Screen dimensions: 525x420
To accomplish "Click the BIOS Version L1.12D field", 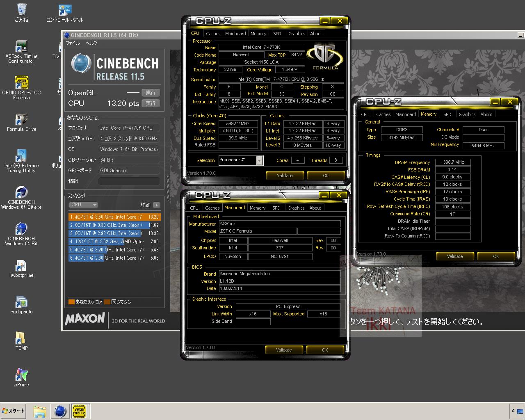I will [x=279, y=281].
